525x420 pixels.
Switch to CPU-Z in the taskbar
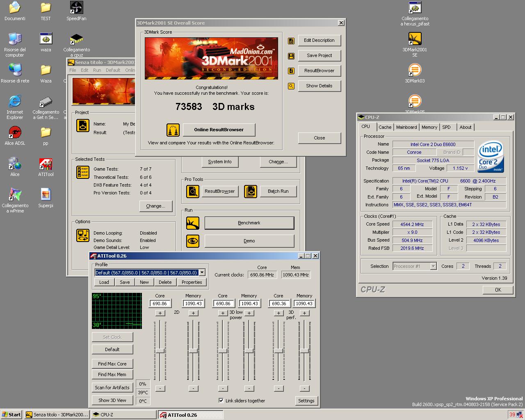coord(123,415)
